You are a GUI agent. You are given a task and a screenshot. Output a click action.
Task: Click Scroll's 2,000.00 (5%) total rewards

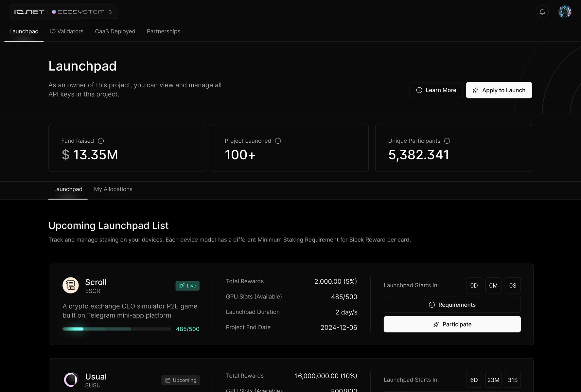336,281
